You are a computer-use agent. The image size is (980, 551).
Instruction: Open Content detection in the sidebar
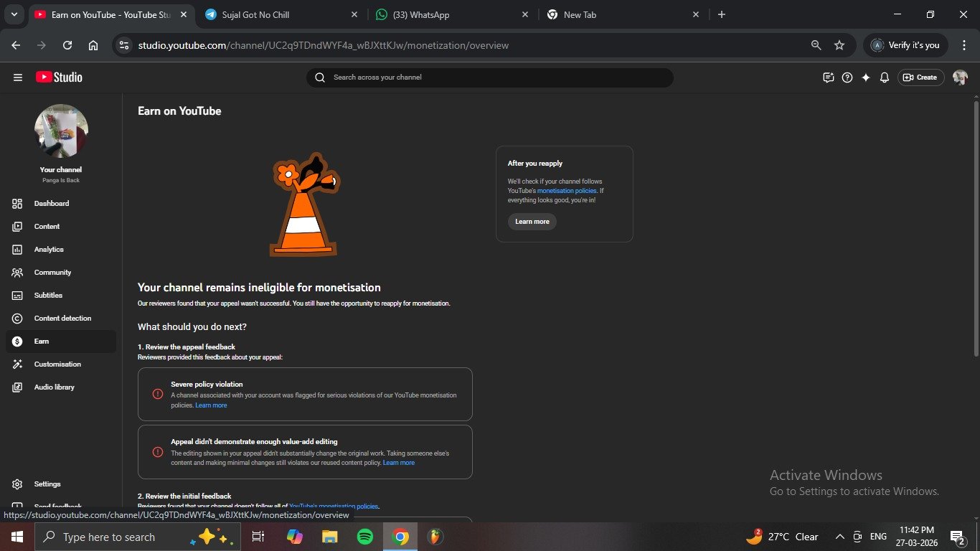[x=62, y=319]
